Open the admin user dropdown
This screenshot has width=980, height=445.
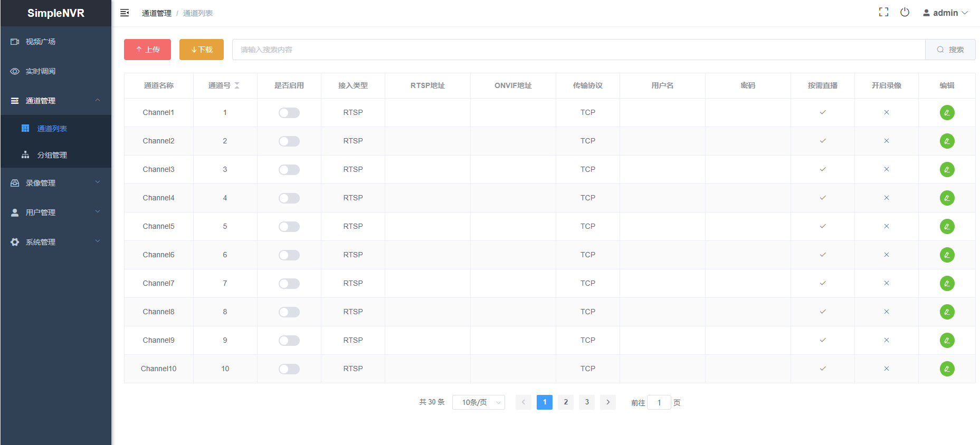coord(945,13)
